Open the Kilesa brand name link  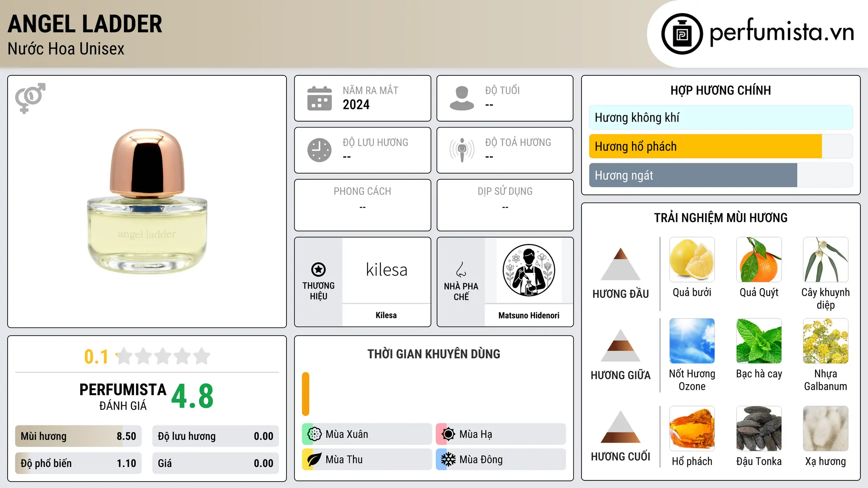coord(386,315)
